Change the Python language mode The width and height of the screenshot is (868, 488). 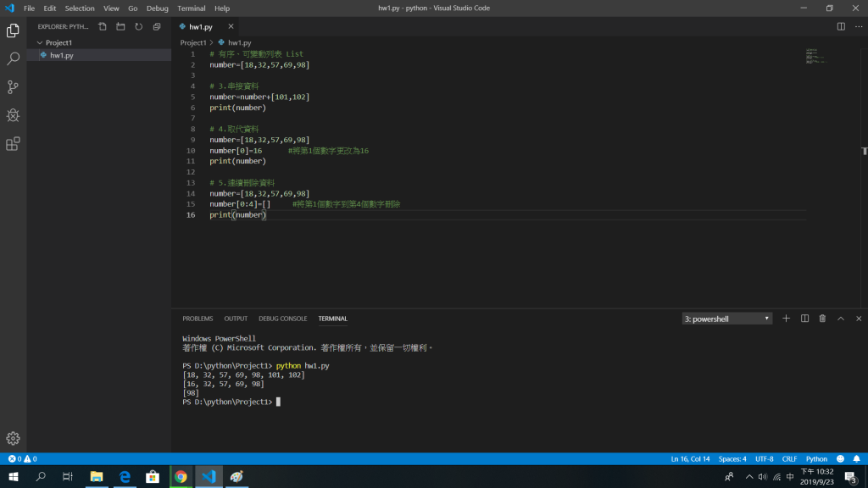(816, 458)
